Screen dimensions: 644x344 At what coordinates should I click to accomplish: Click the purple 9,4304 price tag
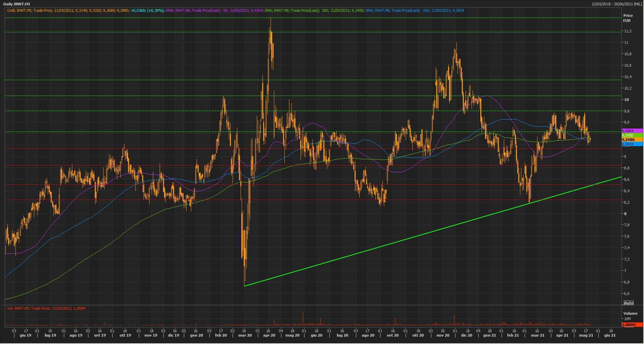(631, 131)
